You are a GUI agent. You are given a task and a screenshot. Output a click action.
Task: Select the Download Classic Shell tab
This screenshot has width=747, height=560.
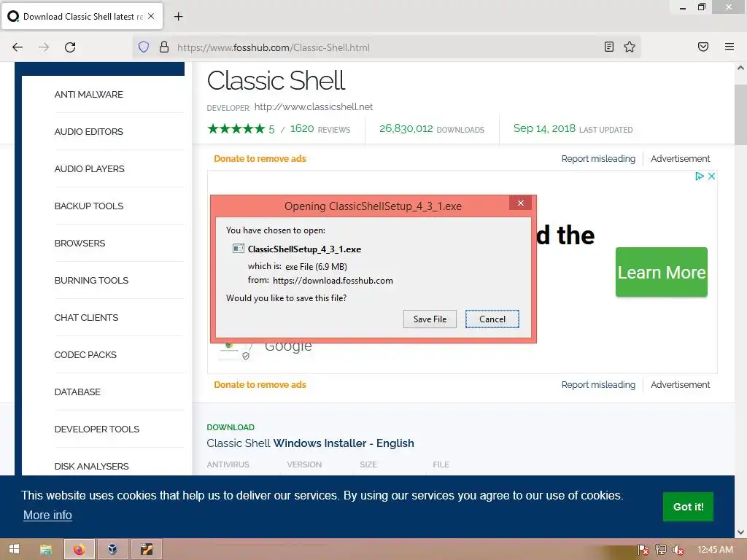pyautogui.click(x=82, y=16)
